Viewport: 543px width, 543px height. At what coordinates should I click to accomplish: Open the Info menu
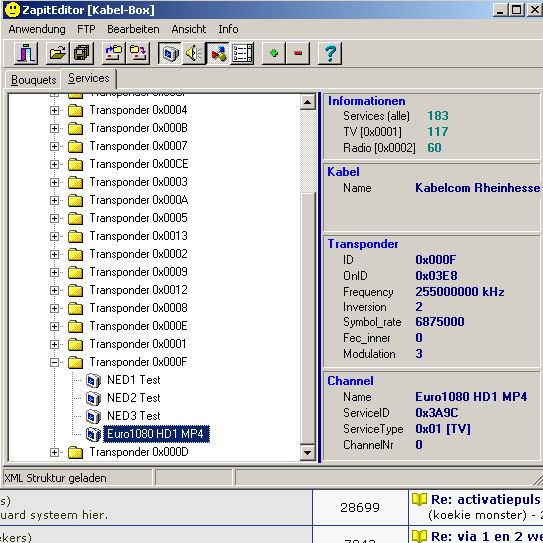(x=228, y=29)
